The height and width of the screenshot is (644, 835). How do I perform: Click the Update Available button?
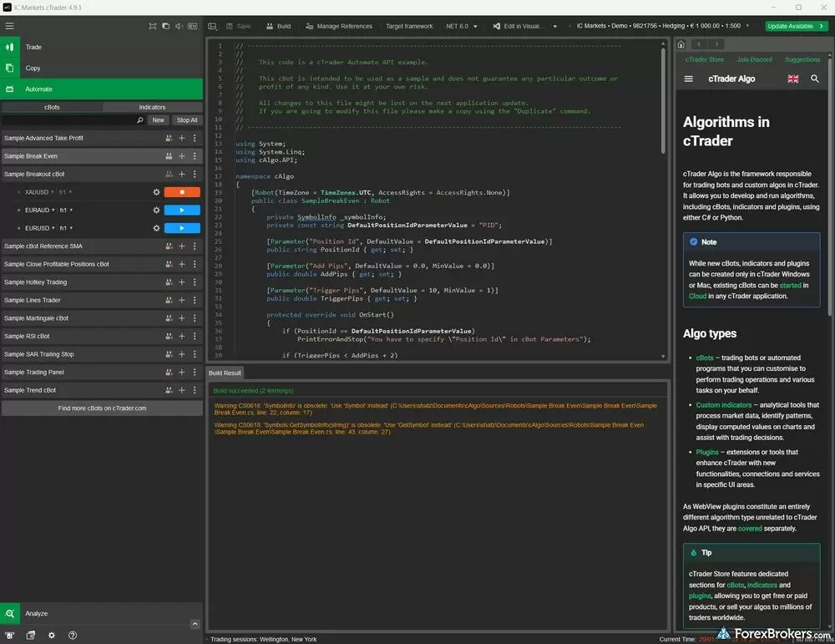796,26
